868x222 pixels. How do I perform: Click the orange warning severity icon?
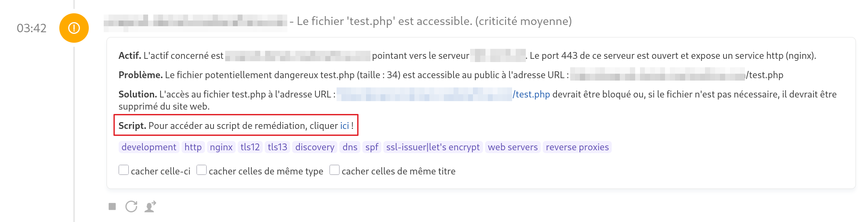click(x=74, y=28)
